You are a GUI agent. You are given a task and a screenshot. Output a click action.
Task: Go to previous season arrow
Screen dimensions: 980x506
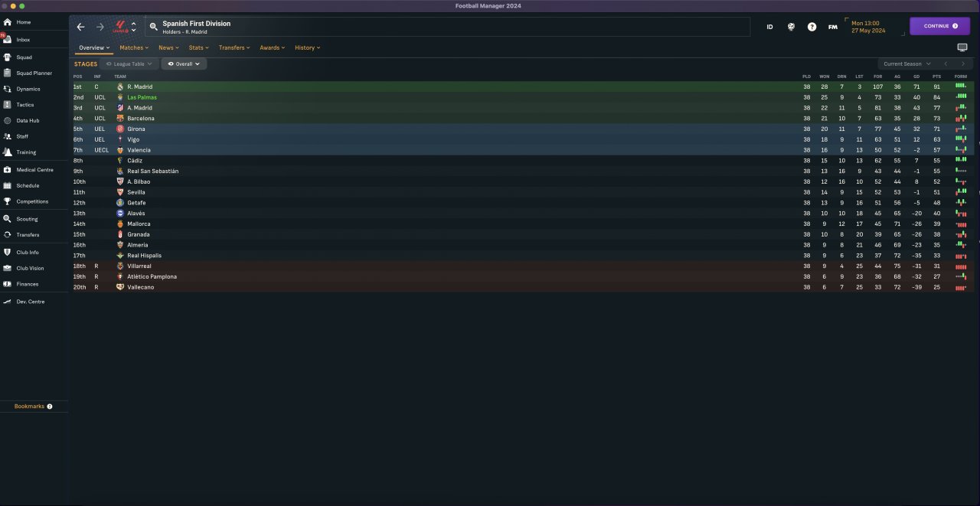click(946, 64)
